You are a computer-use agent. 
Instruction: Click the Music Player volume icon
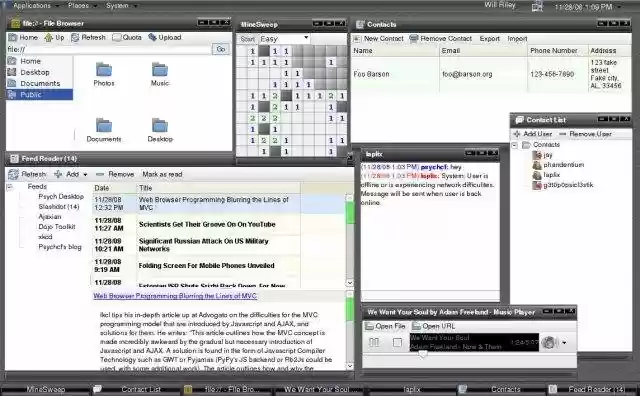pyautogui.click(x=550, y=343)
